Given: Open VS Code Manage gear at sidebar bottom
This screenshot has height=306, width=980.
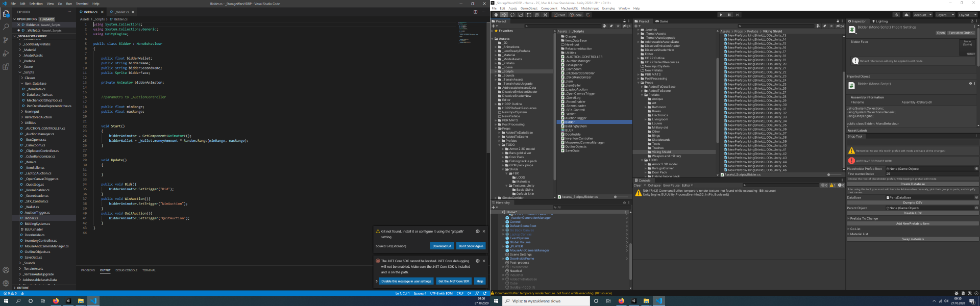Looking at the screenshot, I should tap(6, 283).
